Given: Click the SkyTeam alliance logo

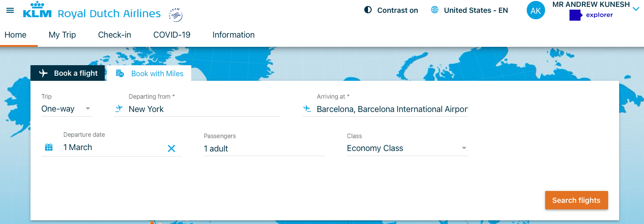Looking at the screenshot, I should pyautogui.click(x=175, y=15).
